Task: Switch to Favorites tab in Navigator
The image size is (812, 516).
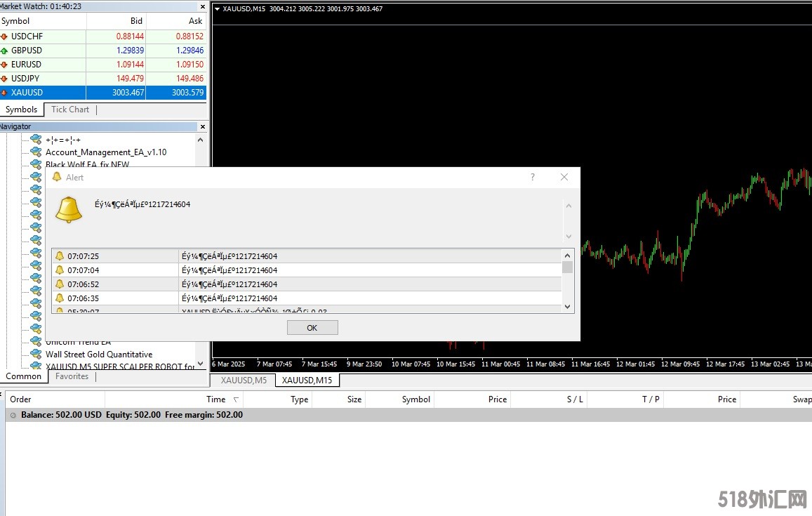Action: pos(72,376)
